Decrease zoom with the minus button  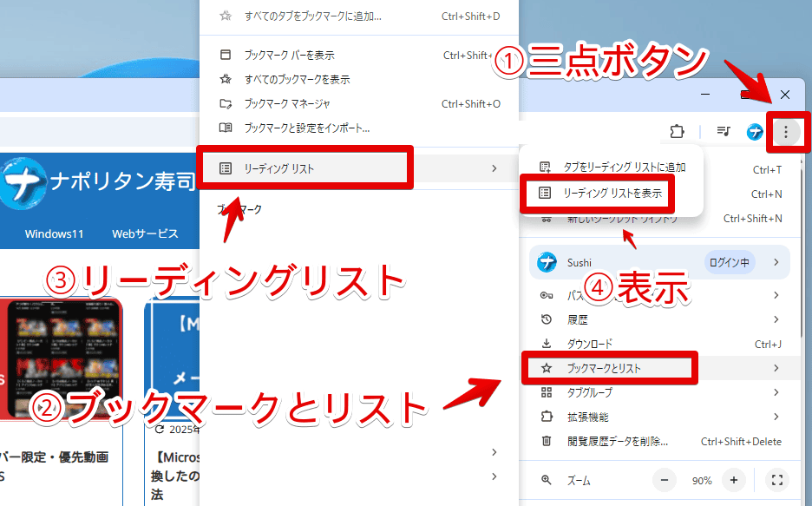point(665,480)
